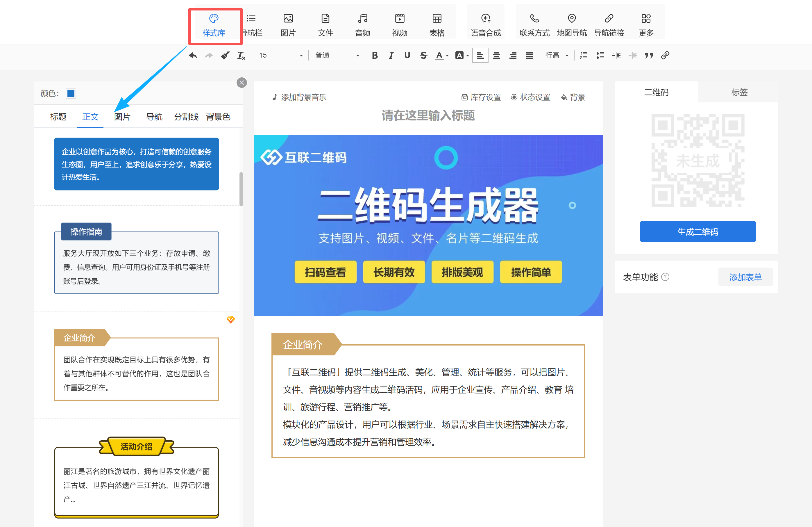Screen dimensions: 812x527
Task: Click the 添加表单 link
Action: pyautogui.click(x=745, y=277)
